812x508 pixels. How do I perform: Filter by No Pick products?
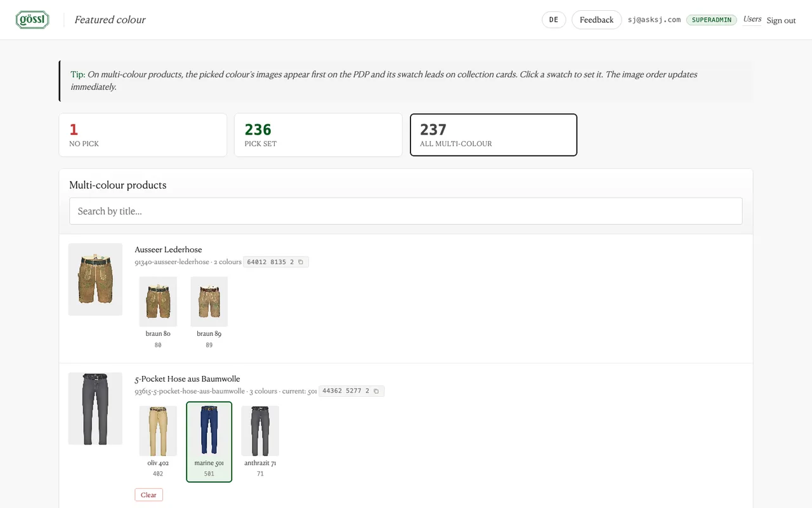pyautogui.click(x=143, y=135)
